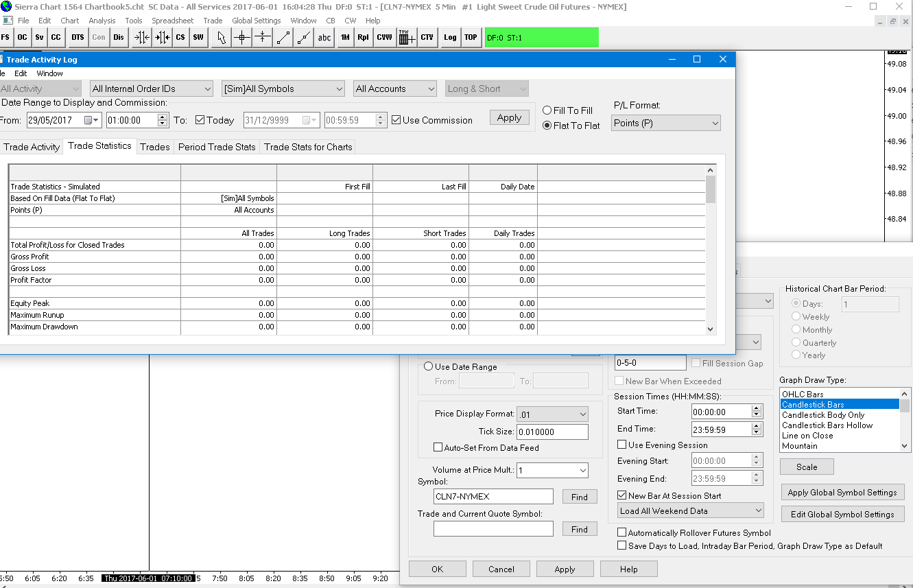This screenshot has height=588, width=913.
Task: Click the TVW grid toolbar icon
Action: [x=405, y=38]
